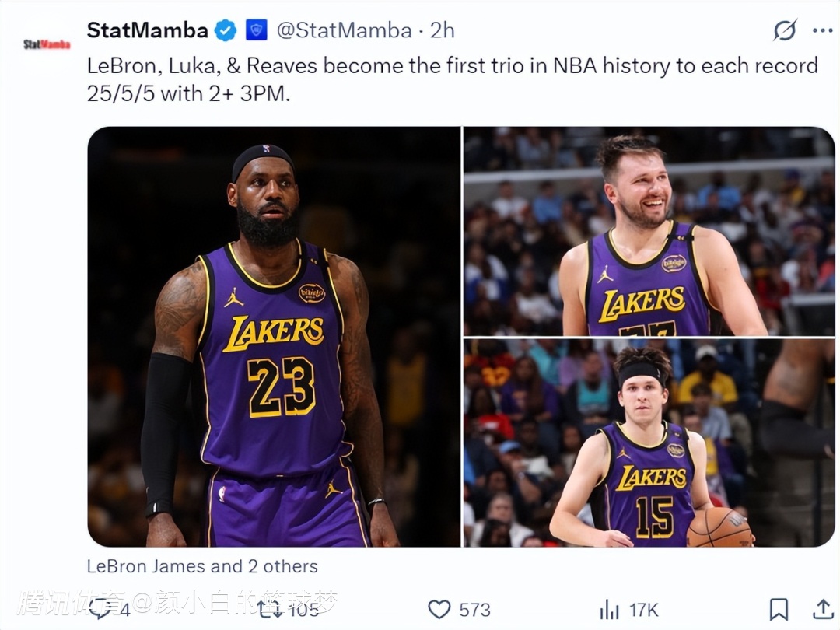Open the repost arrows menu
Screen dimensions: 840x630
(x=271, y=609)
